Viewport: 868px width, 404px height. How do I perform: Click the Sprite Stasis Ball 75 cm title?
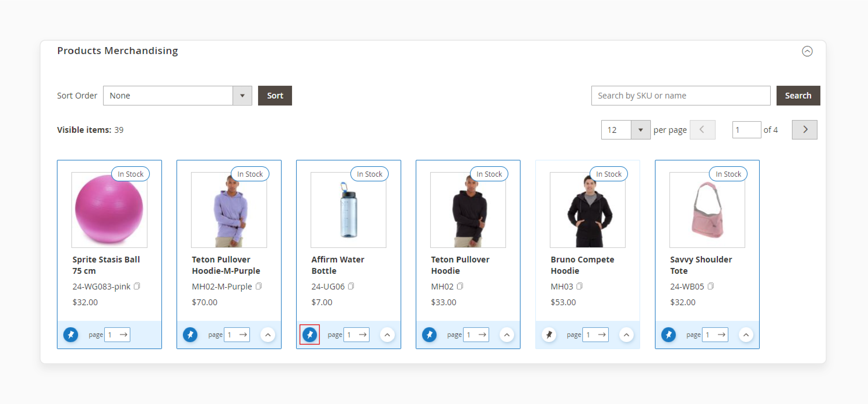pos(106,265)
